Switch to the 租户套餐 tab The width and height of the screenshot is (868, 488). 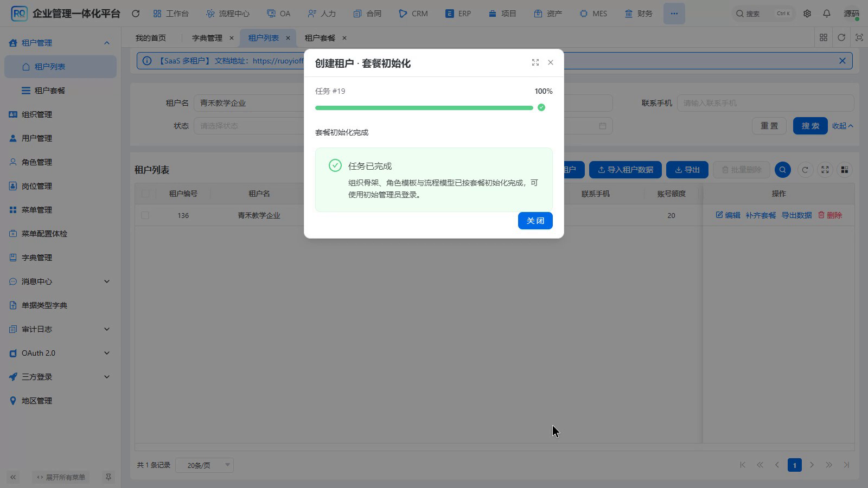(320, 38)
